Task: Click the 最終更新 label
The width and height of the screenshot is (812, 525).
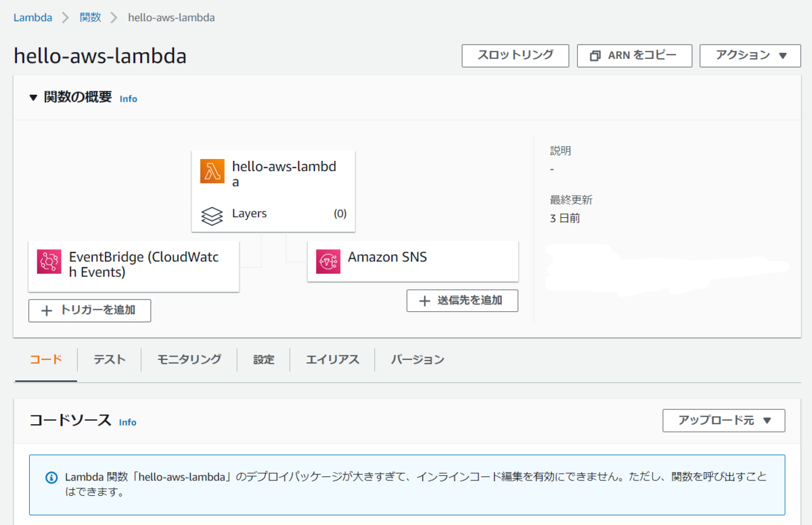Action: (x=571, y=200)
